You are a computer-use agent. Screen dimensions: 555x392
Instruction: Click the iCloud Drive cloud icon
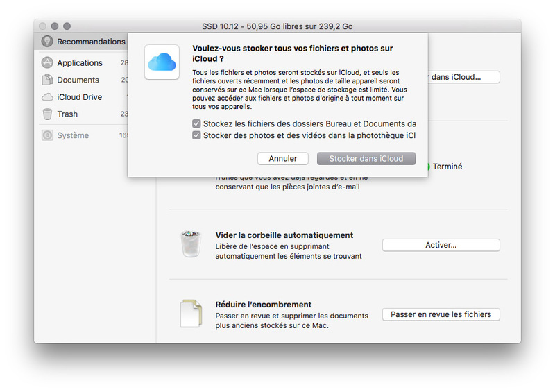pyautogui.click(x=47, y=97)
